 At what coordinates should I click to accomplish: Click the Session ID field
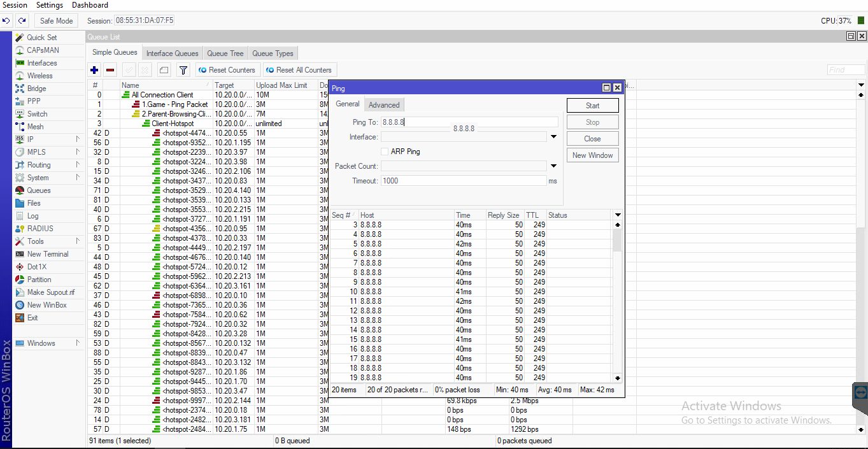pyautogui.click(x=145, y=21)
